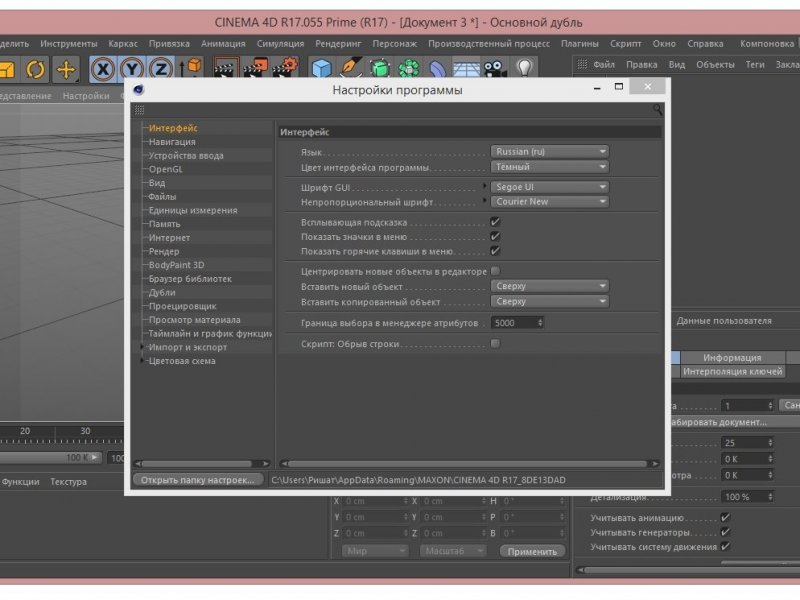This screenshot has height=600, width=800.
Task: Click the preferences dialog grip icon
Action: click(x=139, y=110)
